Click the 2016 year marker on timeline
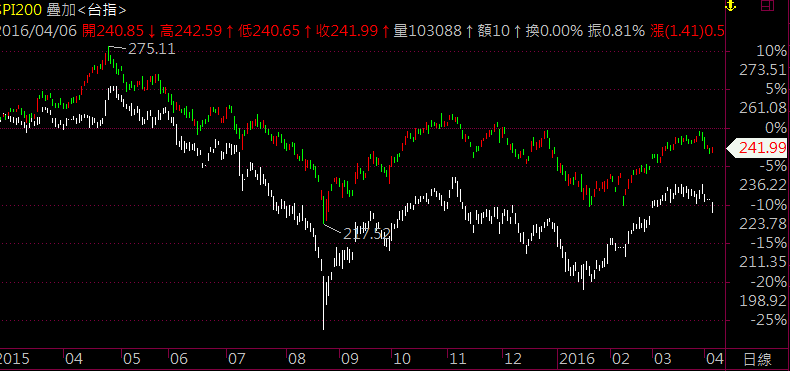This screenshot has height=371, width=790. 577,359
